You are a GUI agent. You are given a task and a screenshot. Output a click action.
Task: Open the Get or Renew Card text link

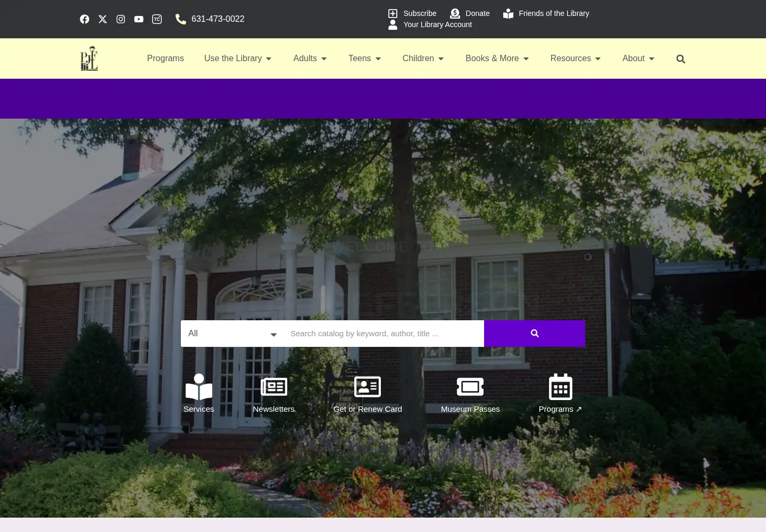[x=368, y=409]
